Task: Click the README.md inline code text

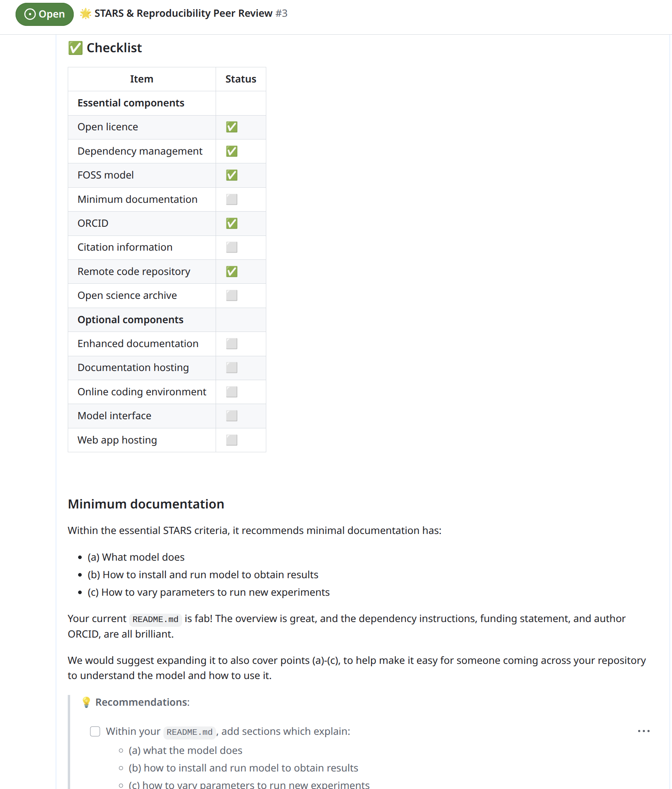Action: (x=155, y=619)
